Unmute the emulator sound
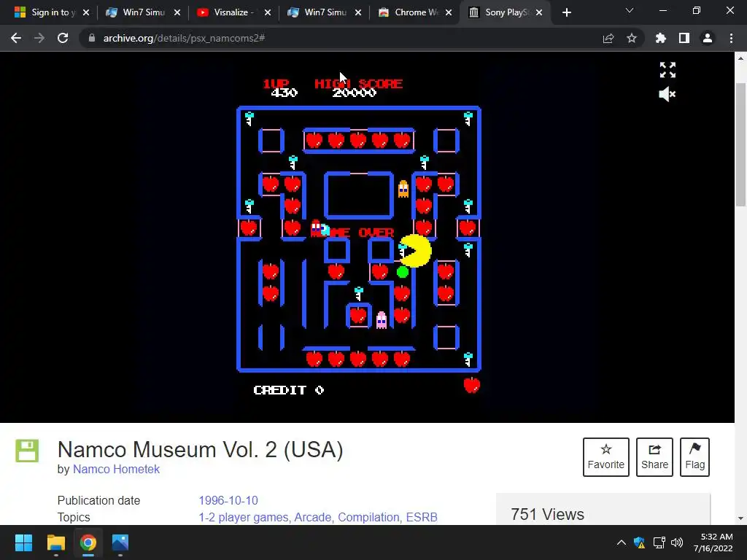Viewport: 747px width, 560px height. pos(667,94)
